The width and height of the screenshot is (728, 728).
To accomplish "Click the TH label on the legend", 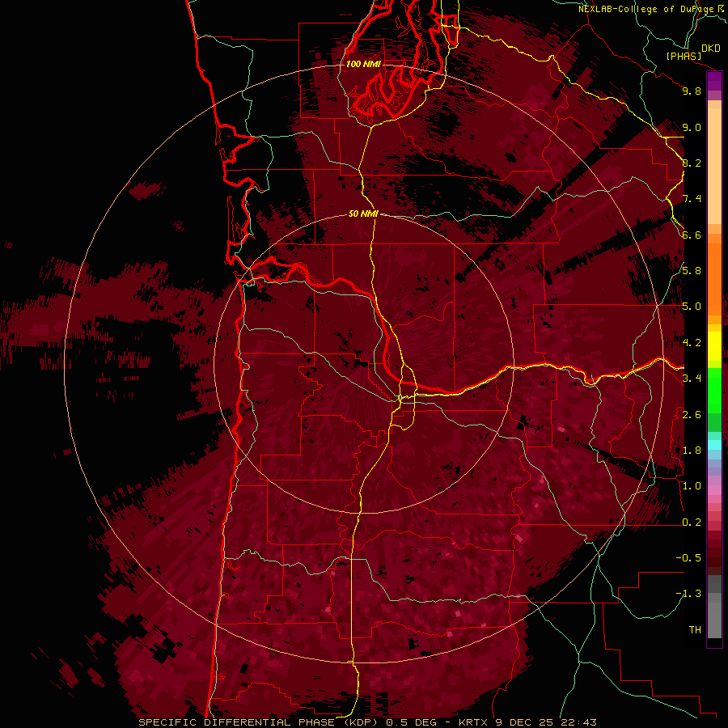I will (695, 630).
